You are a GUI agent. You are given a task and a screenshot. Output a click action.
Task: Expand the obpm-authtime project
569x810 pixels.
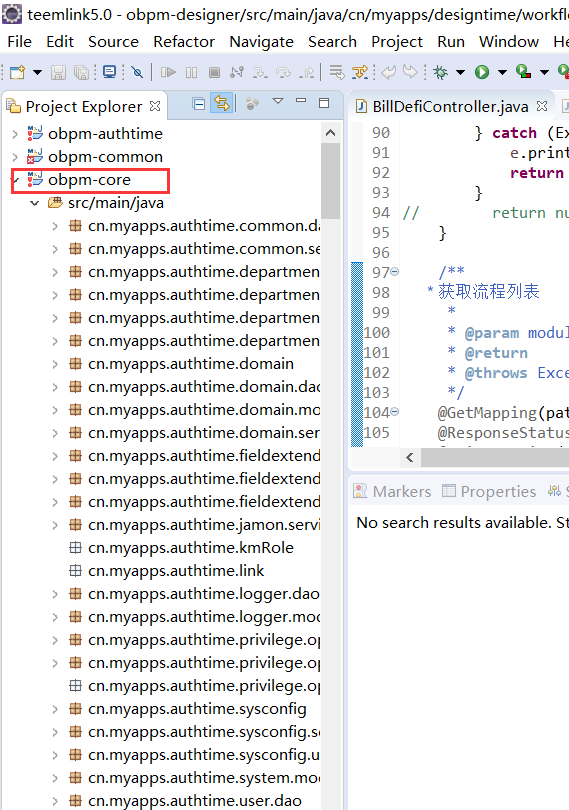point(15,134)
